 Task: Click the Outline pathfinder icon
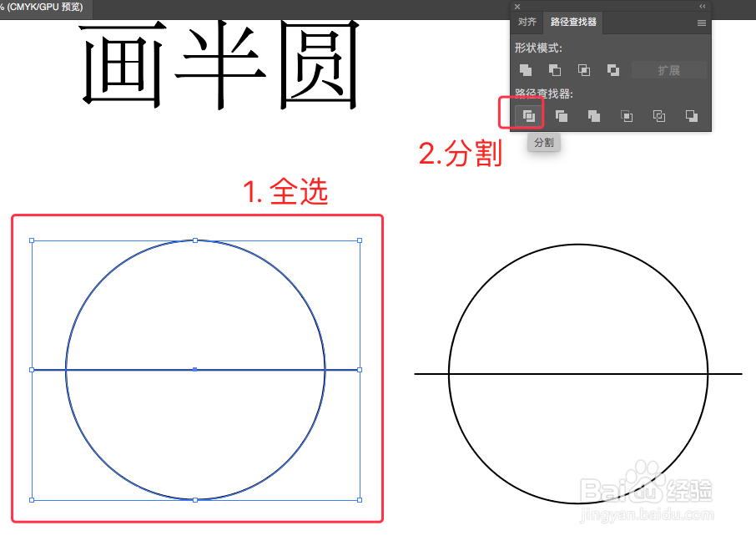(659, 116)
